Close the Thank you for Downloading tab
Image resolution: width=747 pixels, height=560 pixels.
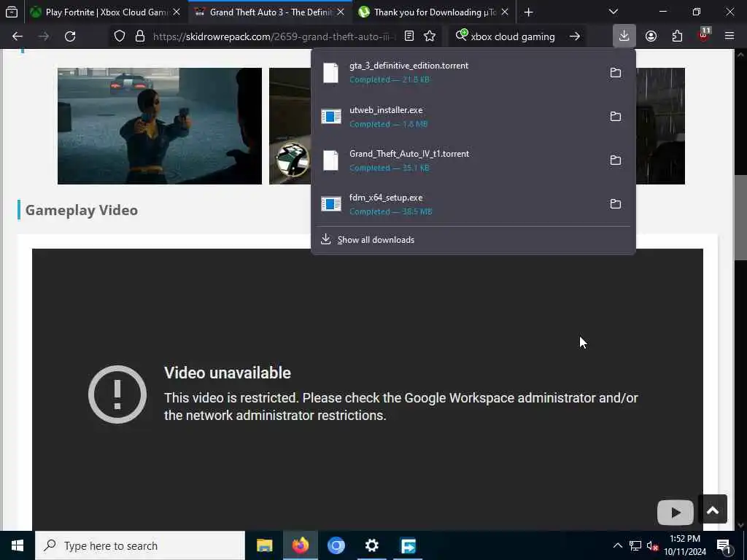(505, 12)
